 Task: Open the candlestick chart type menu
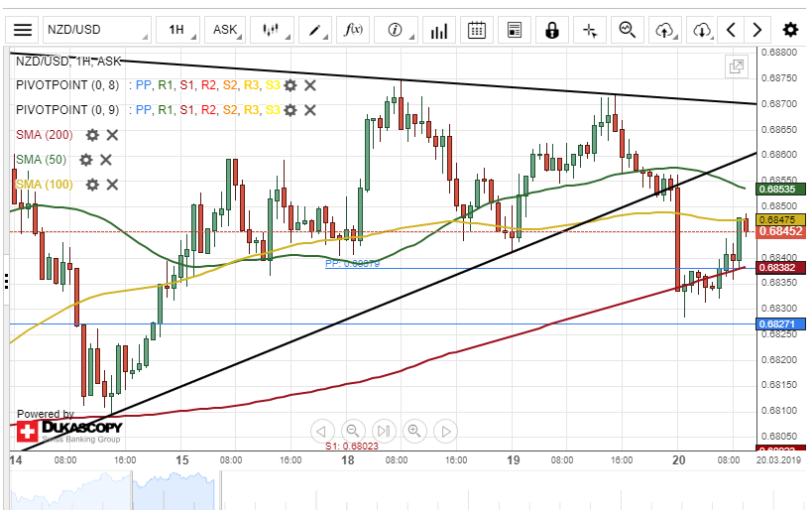pyautogui.click(x=272, y=30)
